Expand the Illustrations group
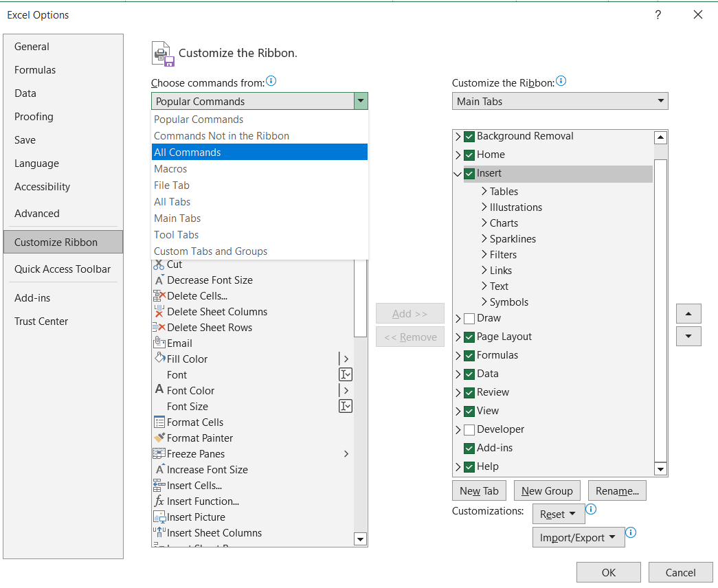The height and width of the screenshot is (588, 718). (x=484, y=207)
